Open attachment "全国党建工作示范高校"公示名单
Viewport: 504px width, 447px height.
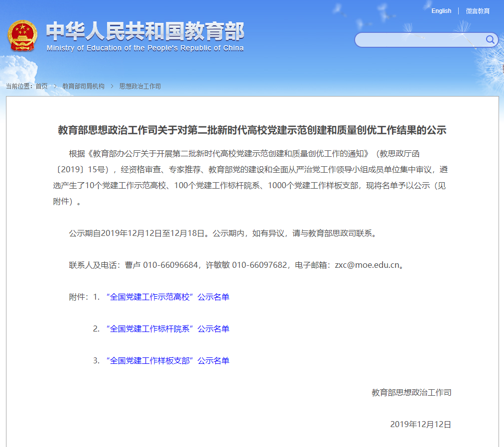[x=167, y=297]
